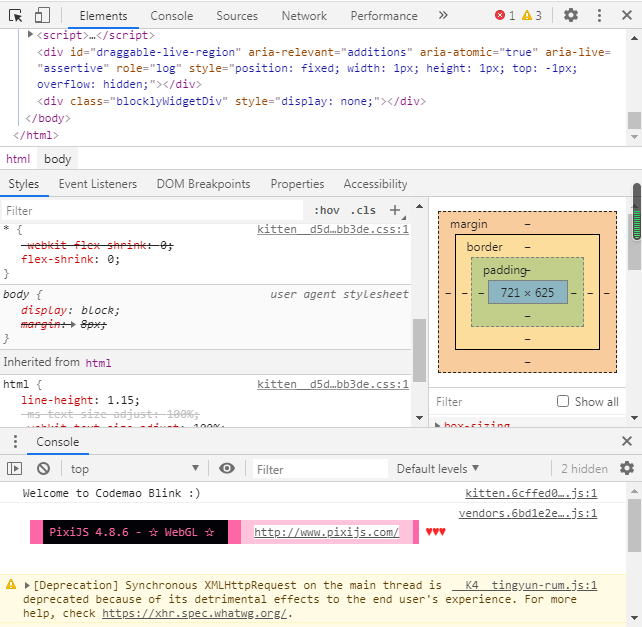Open the yellow warning count indicator
The height and width of the screenshot is (627, 642).
[532, 16]
